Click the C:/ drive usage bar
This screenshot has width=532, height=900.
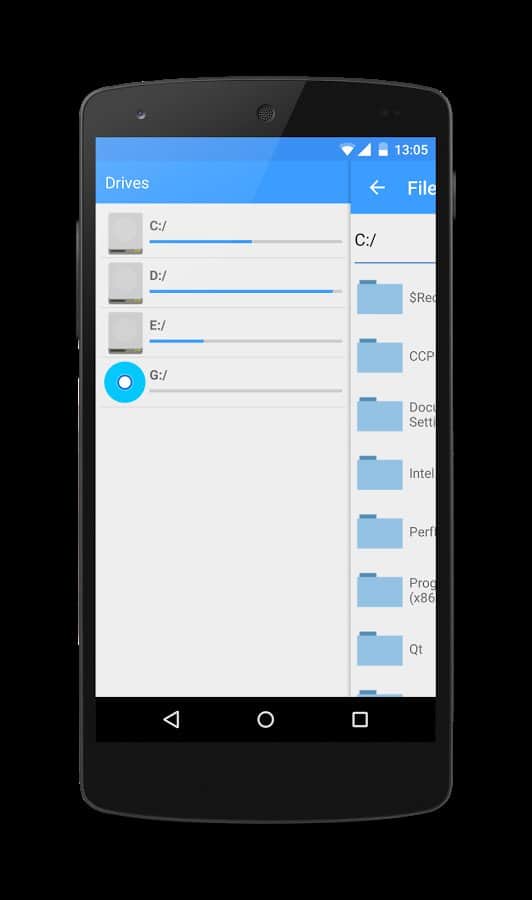coord(246,242)
